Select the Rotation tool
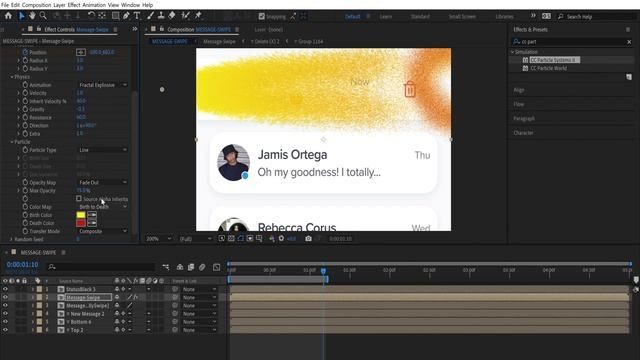This screenshot has width=640, height=360. pyautogui.click(x=91, y=16)
